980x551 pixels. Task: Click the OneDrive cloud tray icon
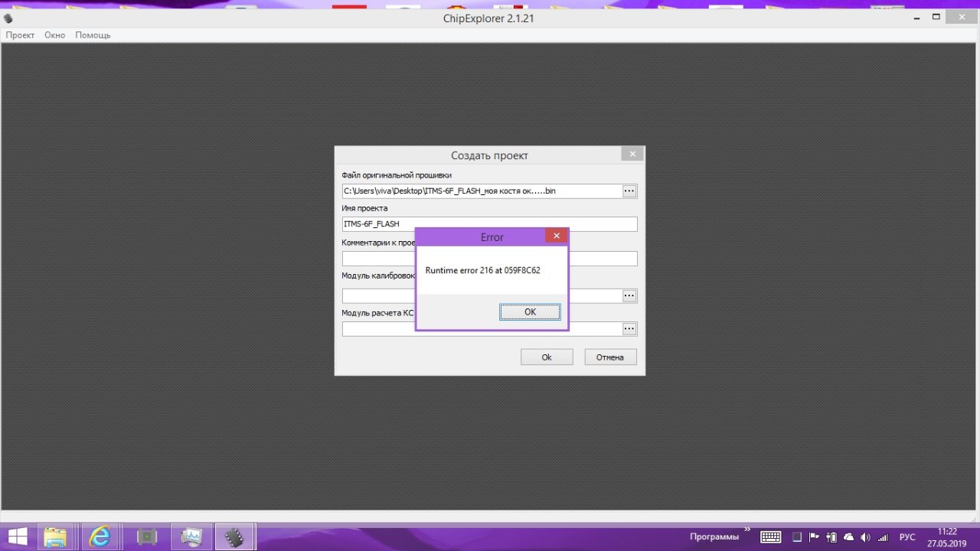[848, 537]
